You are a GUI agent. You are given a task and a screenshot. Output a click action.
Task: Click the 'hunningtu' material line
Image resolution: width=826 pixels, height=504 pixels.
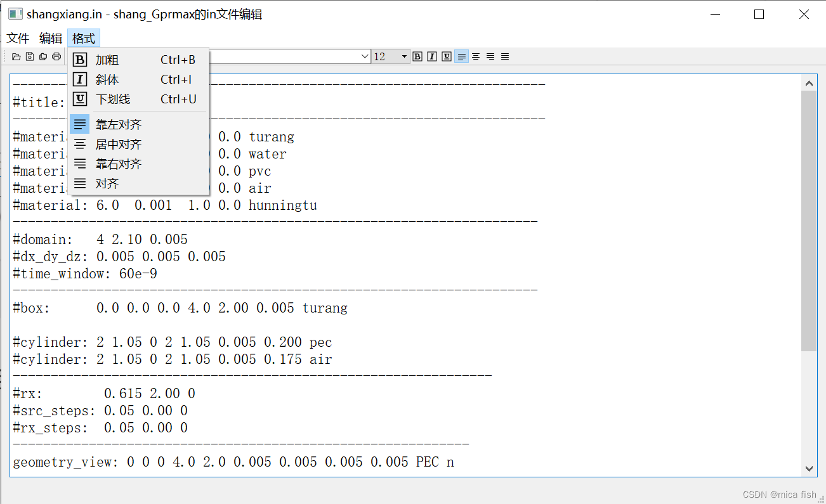point(165,205)
